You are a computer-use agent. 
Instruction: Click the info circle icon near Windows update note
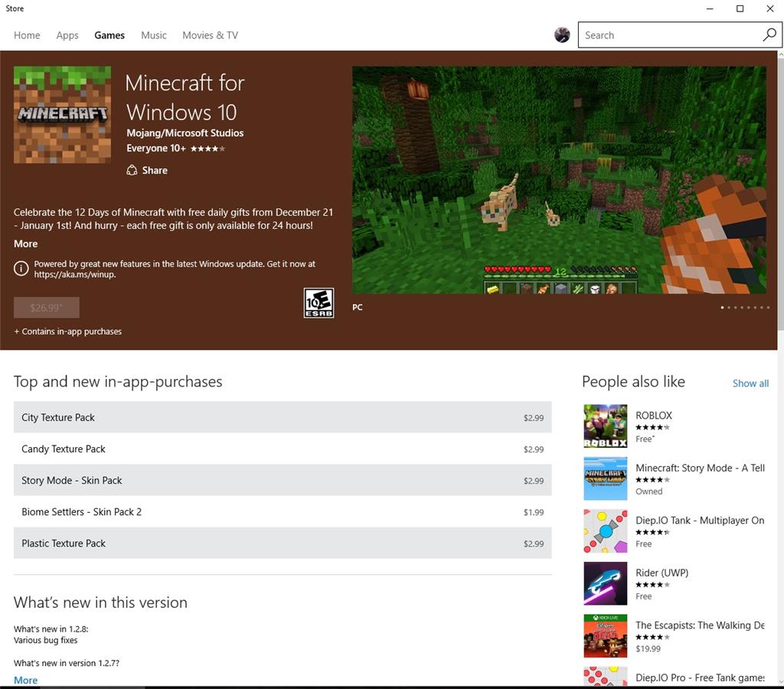coord(21,269)
